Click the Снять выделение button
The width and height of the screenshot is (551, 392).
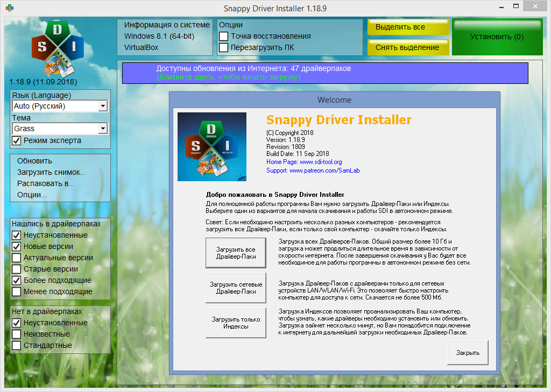(408, 47)
